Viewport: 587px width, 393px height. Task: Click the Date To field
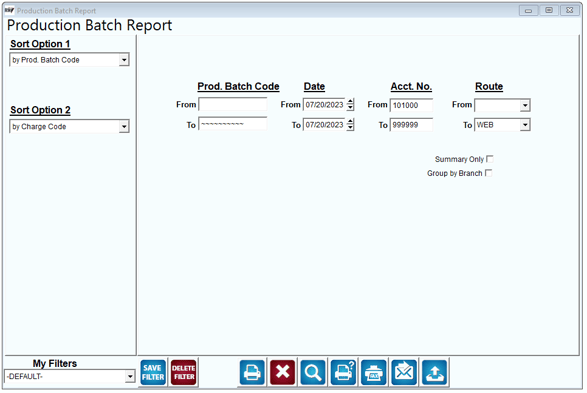click(325, 125)
